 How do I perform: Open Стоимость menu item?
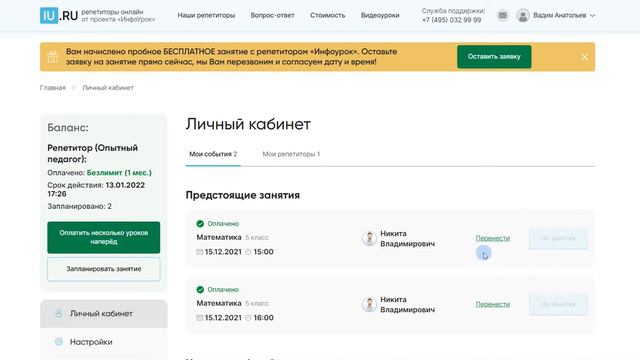click(x=327, y=16)
